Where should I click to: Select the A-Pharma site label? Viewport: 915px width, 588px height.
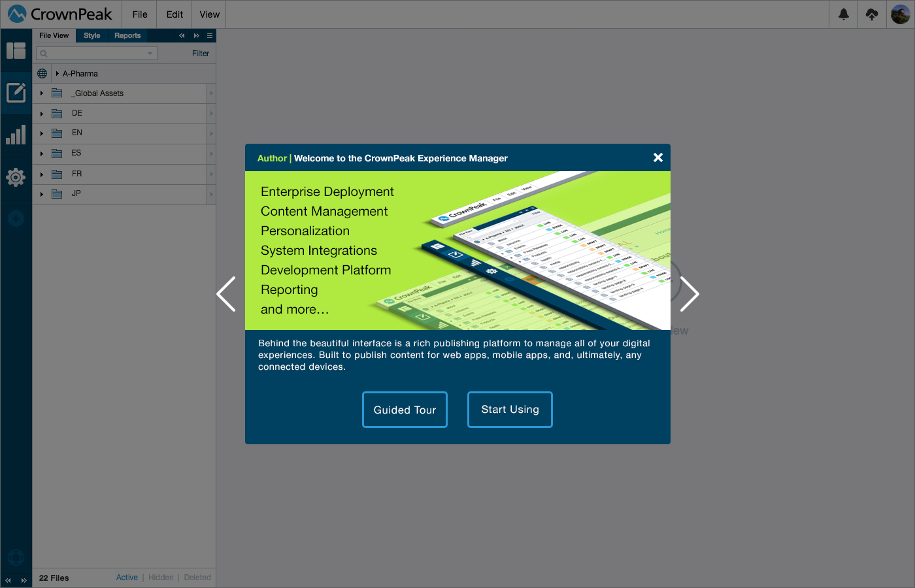click(80, 74)
